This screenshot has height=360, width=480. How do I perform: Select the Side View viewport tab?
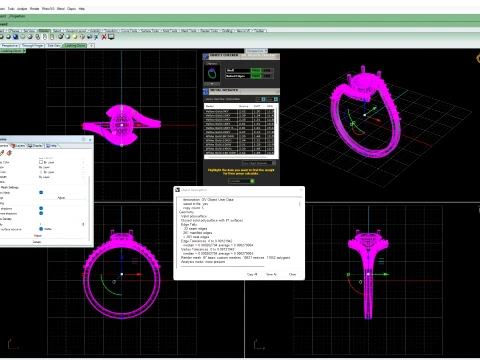[x=54, y=45]
